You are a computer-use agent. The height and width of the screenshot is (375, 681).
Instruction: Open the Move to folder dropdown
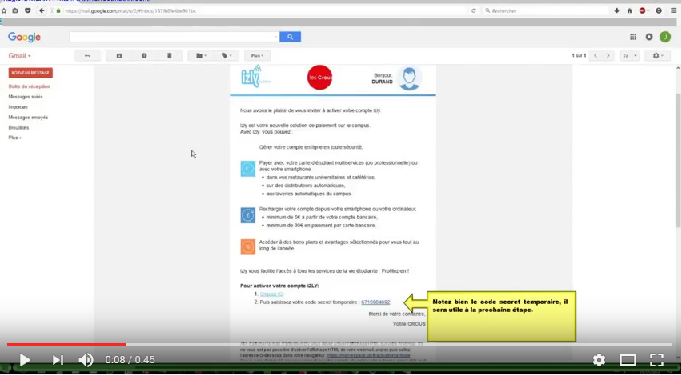[201, 56]
